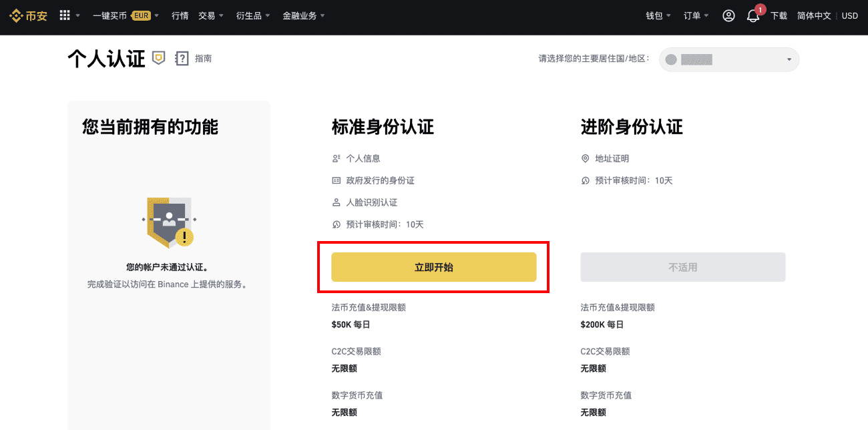The image size is (868, 430).
Task: Open the 指南 guide help icon
Action: point(182,59)
